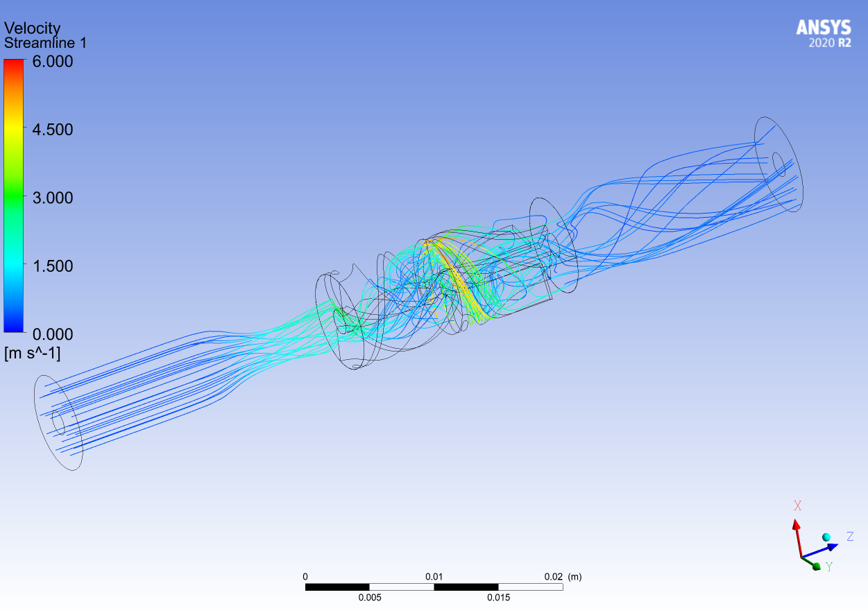868x615 pixels.
Task: Click the small inner circle at left inlet
Action: pos(58,422)
